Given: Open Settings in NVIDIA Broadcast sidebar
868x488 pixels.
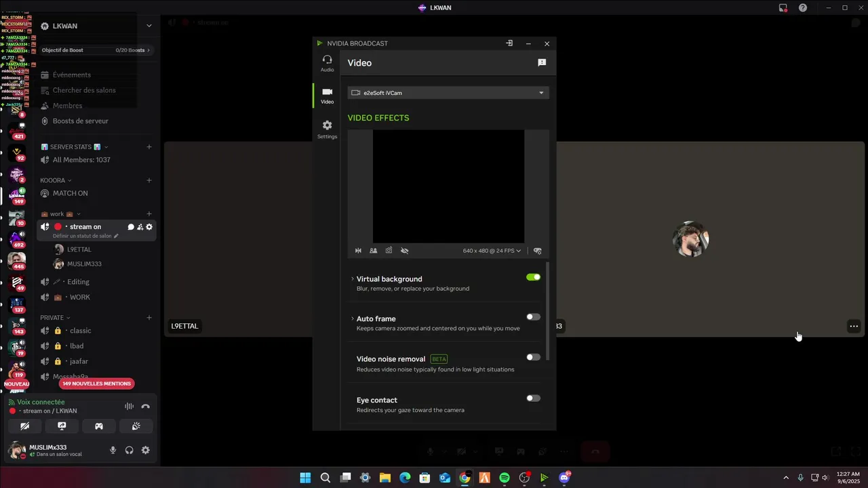Looking at the screenshot, I should [327, 129].
